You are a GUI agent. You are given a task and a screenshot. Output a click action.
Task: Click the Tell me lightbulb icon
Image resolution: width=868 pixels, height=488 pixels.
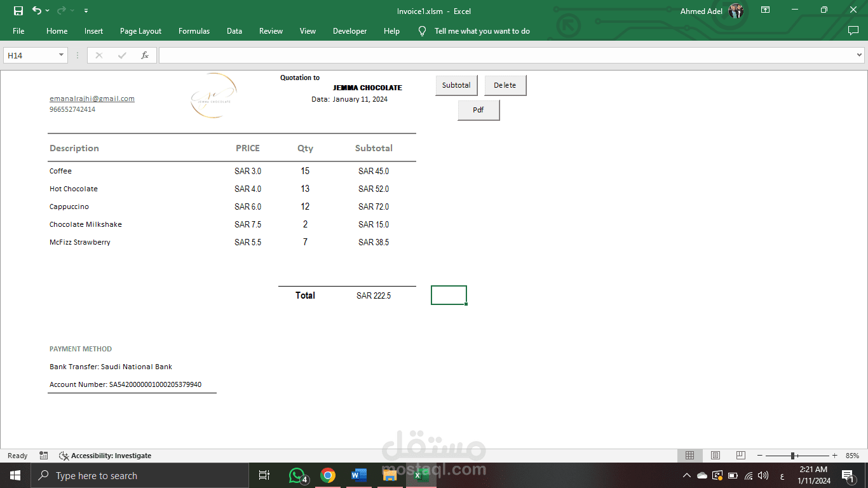[x=422, y=31]
